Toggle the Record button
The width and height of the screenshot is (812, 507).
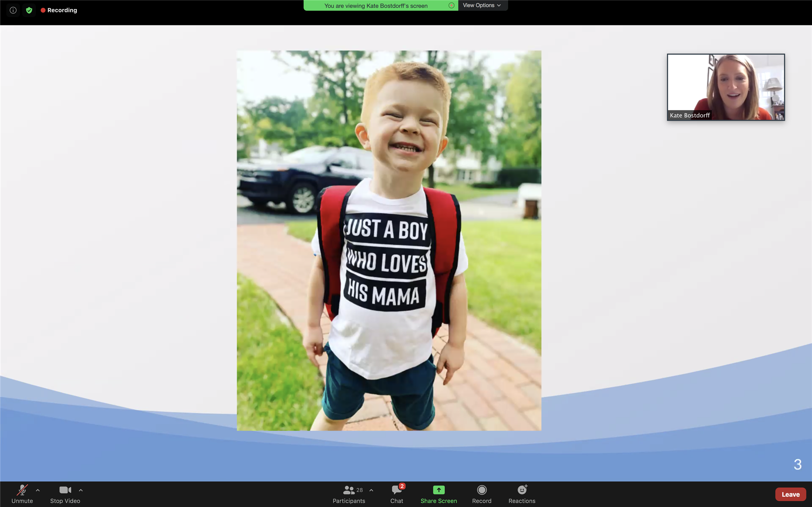pyautogui.click(x=481, y=494)
